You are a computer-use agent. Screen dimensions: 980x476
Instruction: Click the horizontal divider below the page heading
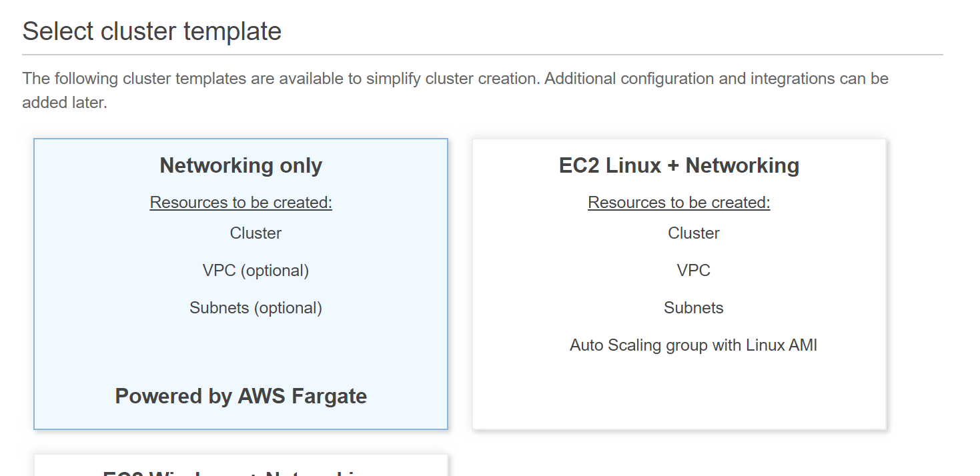482,54
